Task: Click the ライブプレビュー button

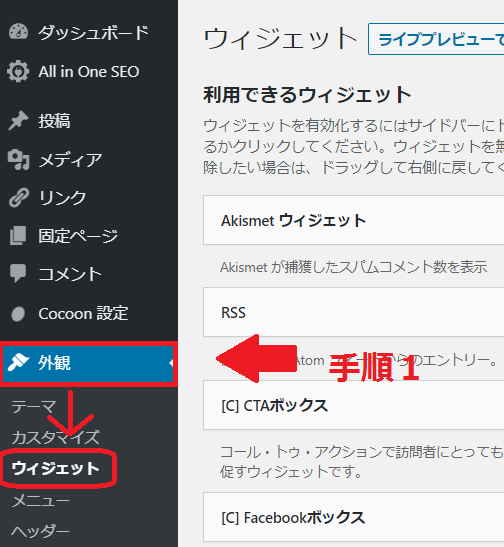Action: (x=436, y=39)
